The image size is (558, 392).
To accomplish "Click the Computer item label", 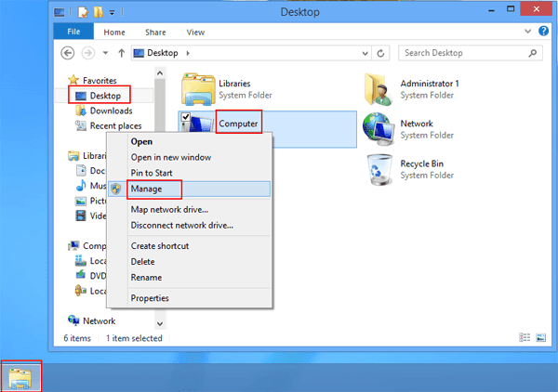I will (238, 124).
